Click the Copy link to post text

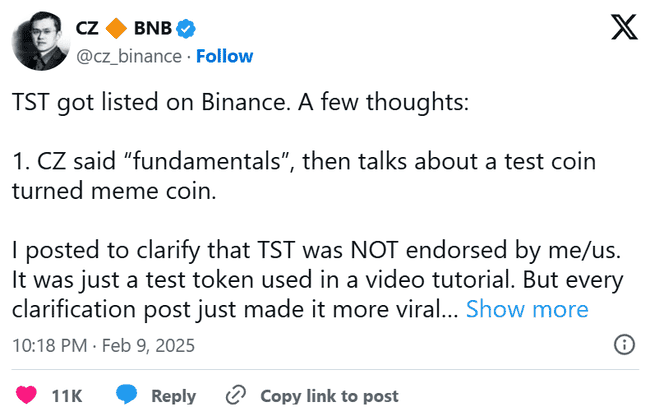[329, 396]
